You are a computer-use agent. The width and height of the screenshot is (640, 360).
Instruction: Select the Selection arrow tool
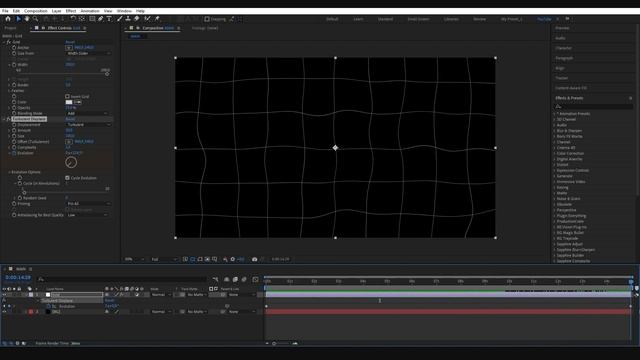(18, 19)
